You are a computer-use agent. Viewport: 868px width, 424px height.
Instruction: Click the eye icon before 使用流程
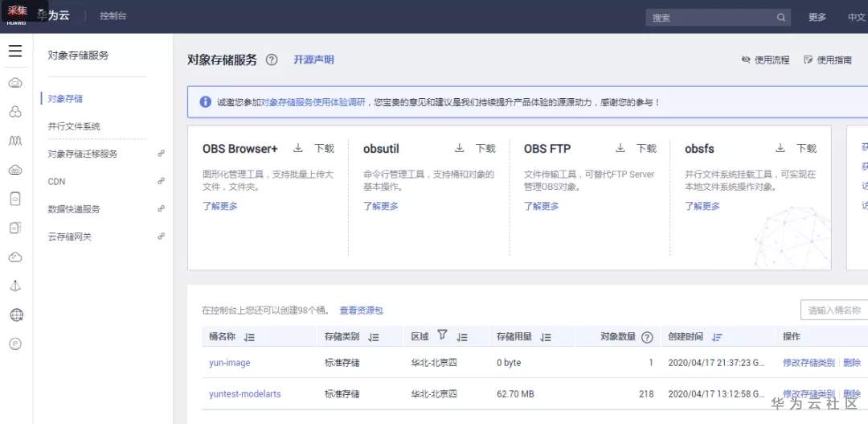point(746,60)
